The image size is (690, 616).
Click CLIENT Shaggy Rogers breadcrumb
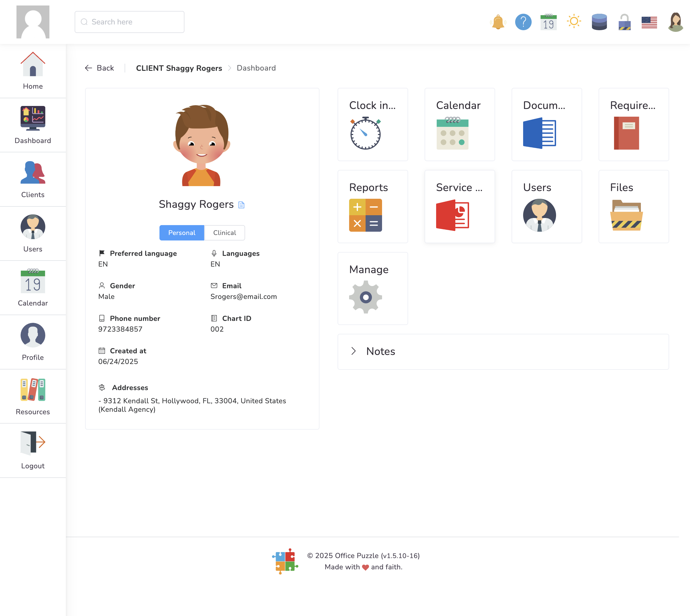tap(179, 68)
